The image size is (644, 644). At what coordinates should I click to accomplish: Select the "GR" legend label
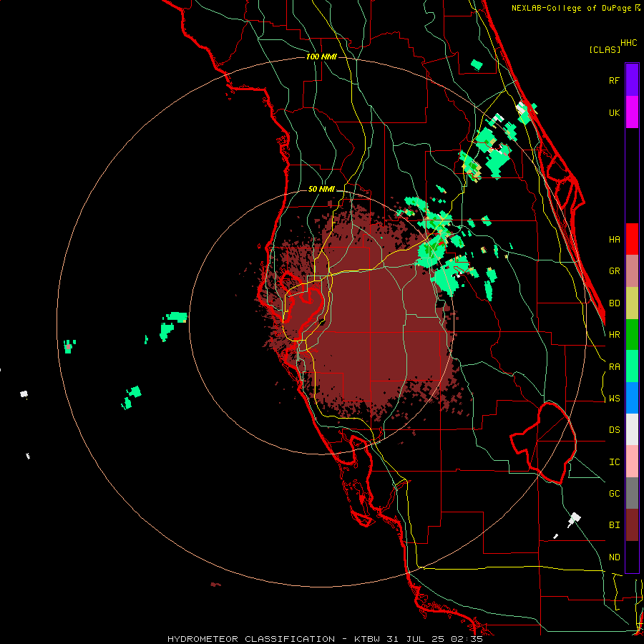click(614, 271)
